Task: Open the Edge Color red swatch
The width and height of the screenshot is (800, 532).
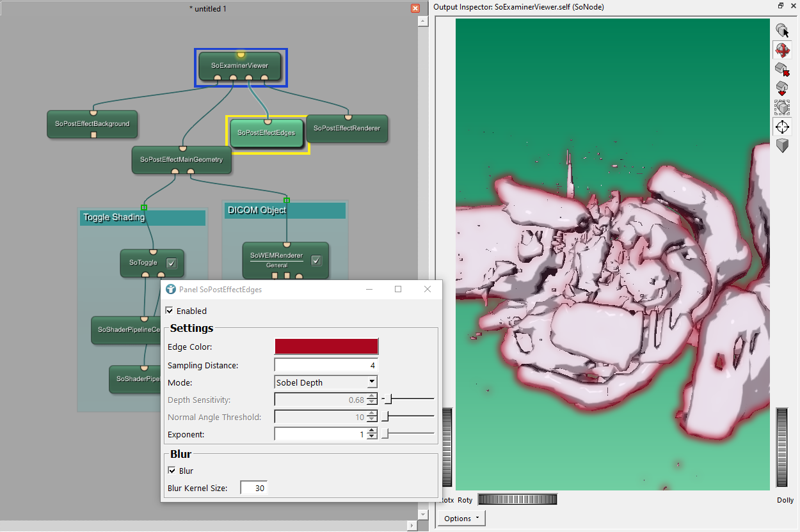Action: click(x=326, y=347)
